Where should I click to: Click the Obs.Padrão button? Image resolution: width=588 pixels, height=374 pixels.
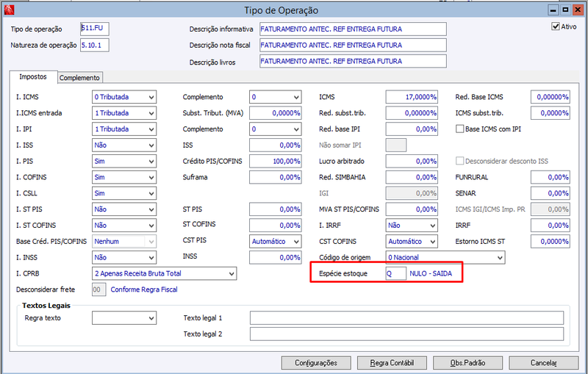[467, 363]
